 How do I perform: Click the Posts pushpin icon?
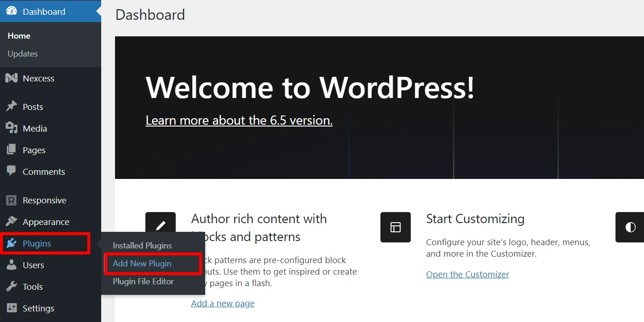click(11, 106)
